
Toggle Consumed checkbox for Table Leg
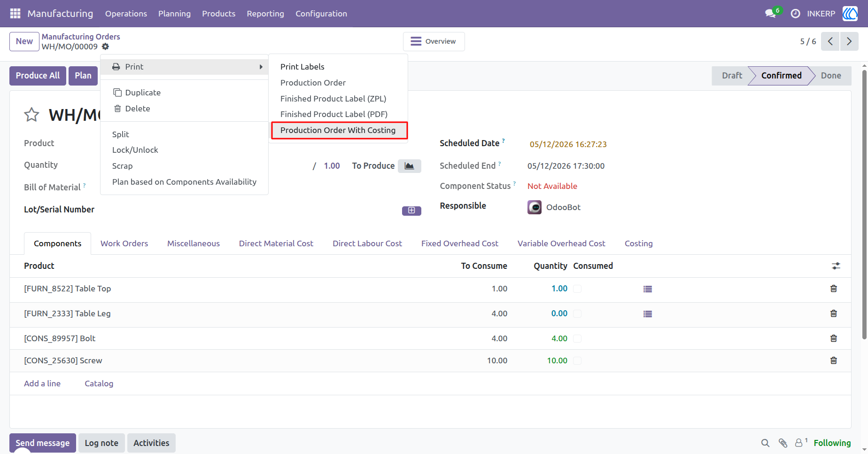click(577, 313)
